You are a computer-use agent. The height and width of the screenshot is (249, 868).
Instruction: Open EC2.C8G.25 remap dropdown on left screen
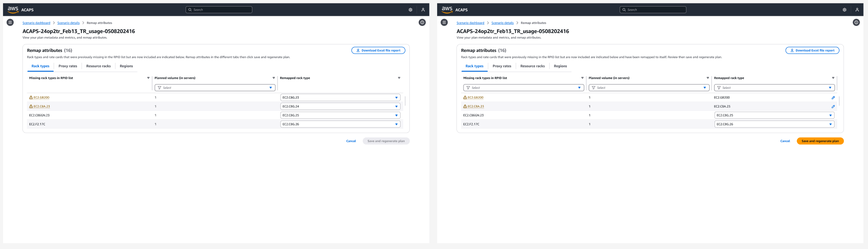click(340, 115)
